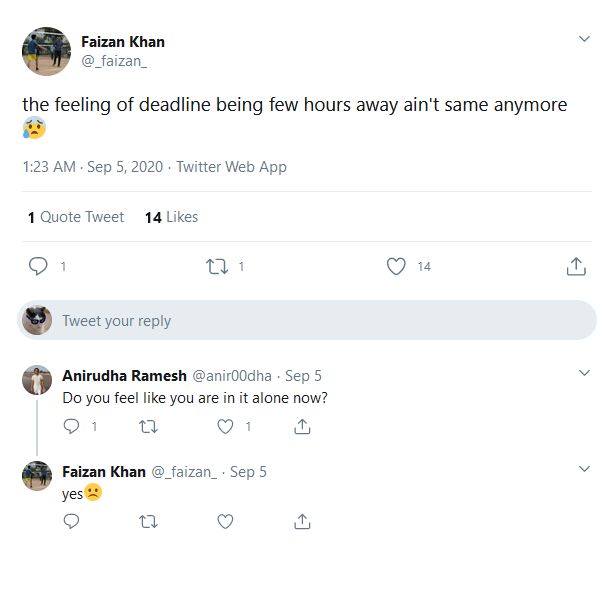
Task: Reply to Anirudha Ramesh's comment
Action: (x=72, y=426)
